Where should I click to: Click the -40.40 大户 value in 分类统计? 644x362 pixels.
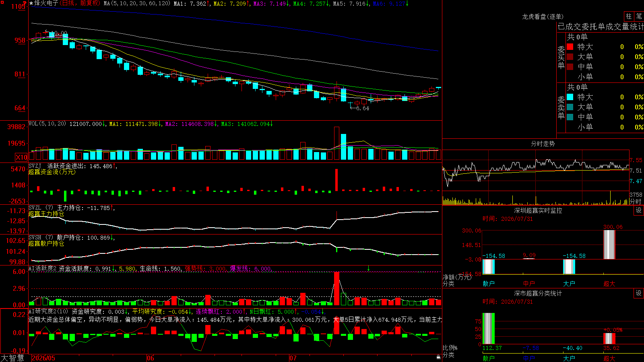click(x=573, y=348)
